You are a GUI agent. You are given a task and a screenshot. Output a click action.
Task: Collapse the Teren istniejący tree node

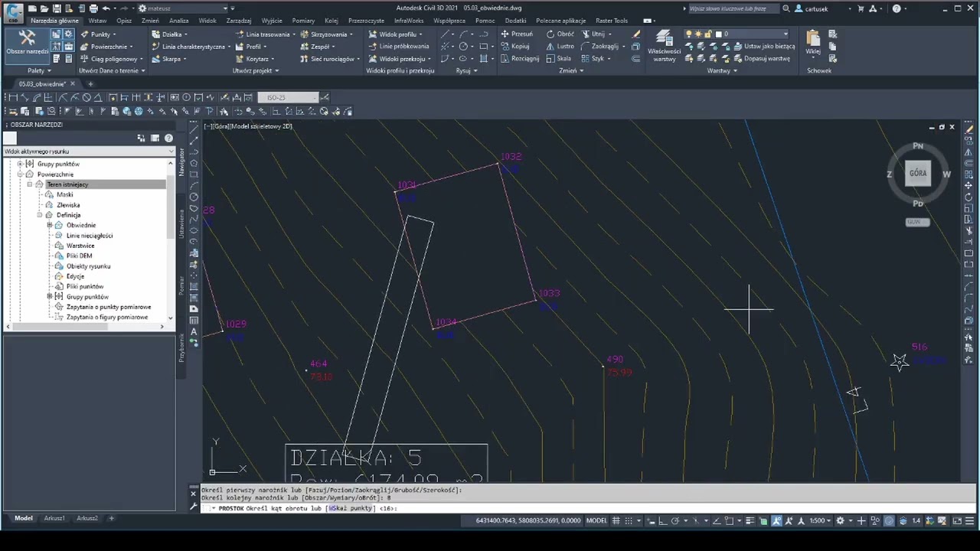pos(30,184)
